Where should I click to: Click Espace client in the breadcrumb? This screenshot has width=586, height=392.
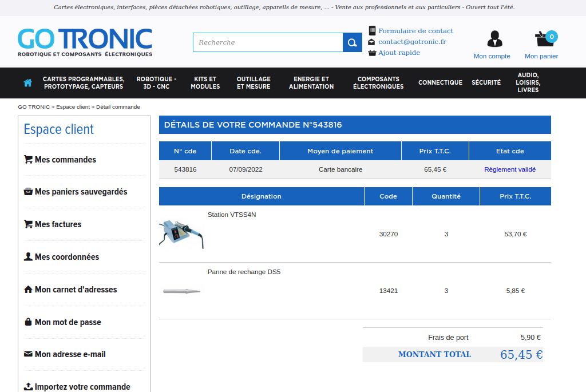point(73,107)
